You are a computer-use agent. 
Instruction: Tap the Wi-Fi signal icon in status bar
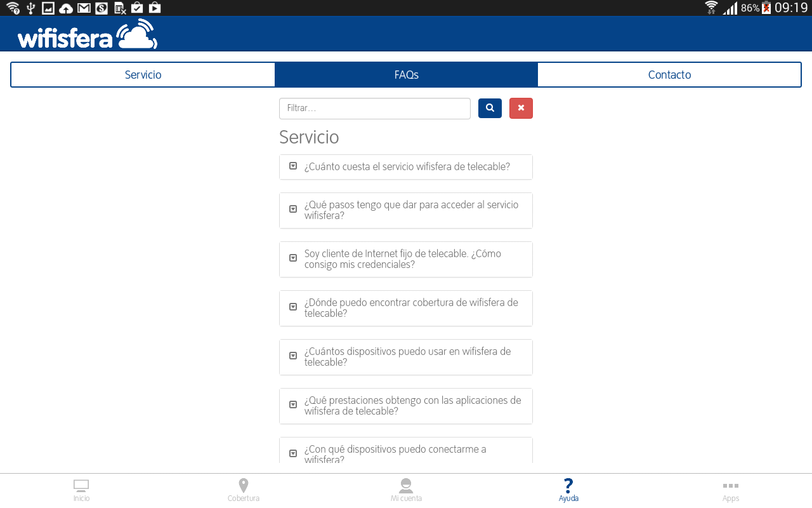point(712,8)
